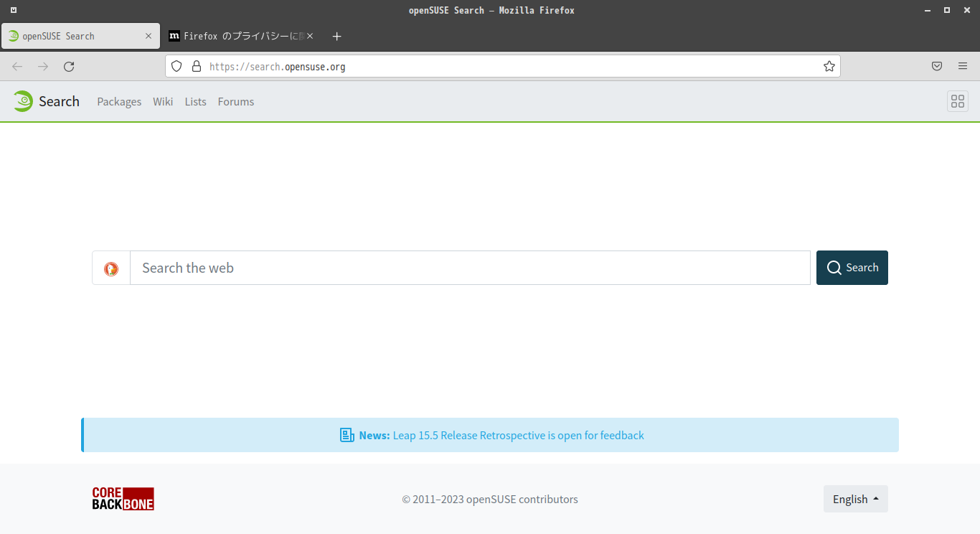980x534 pixels.
Task: Open the Lists menu item
Action: (x=195, y=102)
